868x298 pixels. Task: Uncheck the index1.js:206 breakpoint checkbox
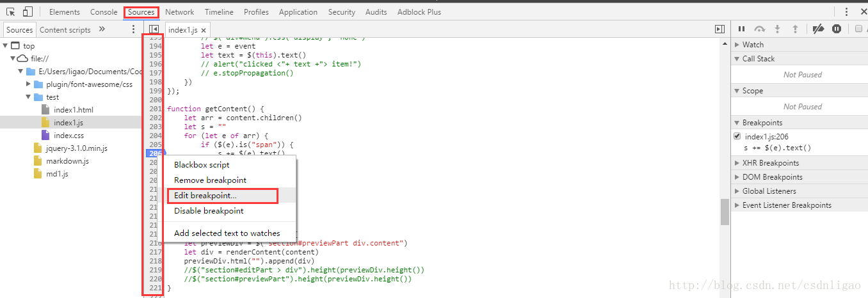tap(737, 136)
